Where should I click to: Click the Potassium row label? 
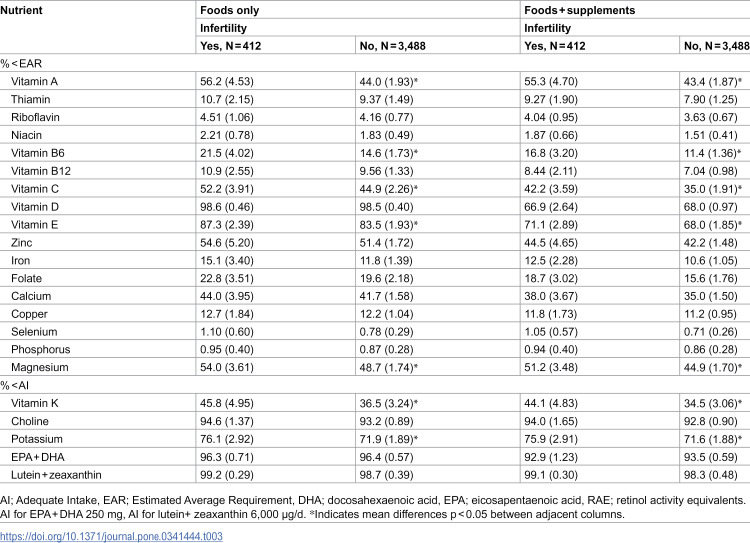click(37, 439)
